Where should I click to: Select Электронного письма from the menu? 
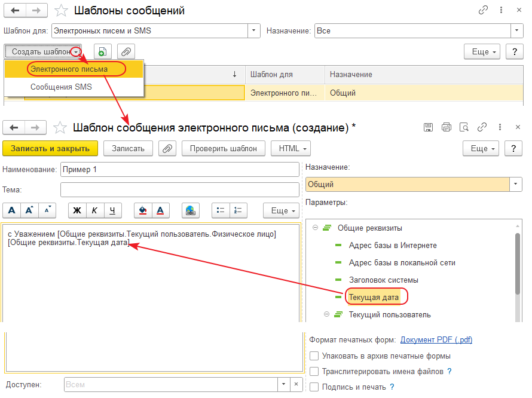pyautogui.click(x=69, y=69)
